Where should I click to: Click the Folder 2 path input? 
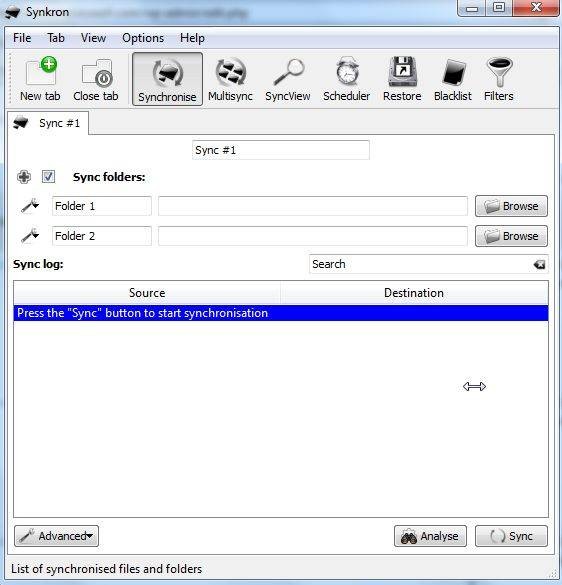coord(313,236)
